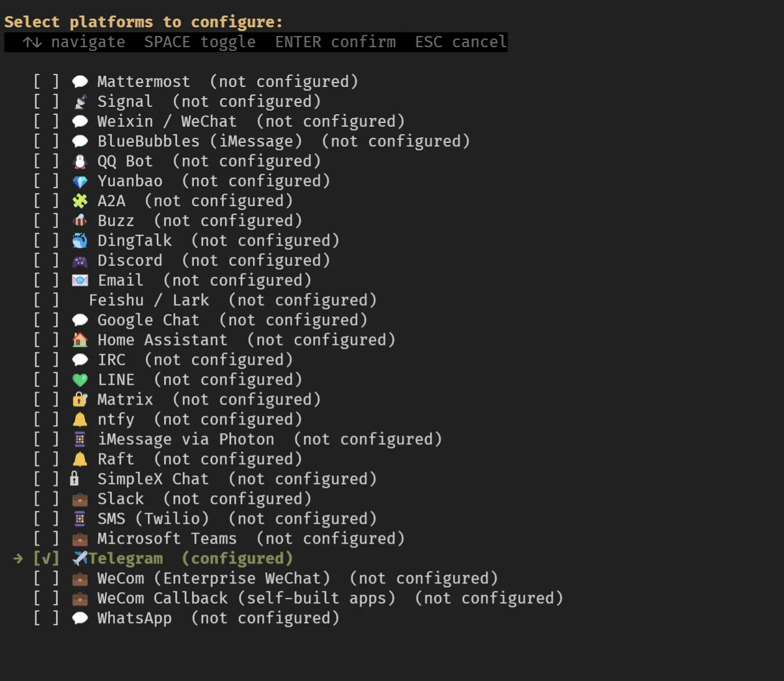
Task: Click the blue gem icon next to Yuanbao
Action: coord(80,181)
